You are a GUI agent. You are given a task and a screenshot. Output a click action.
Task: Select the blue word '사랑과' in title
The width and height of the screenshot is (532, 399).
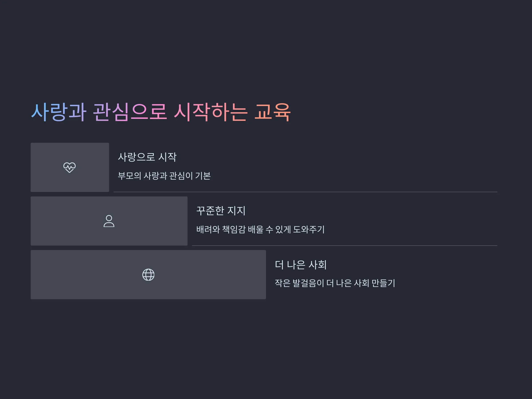pos(59,112)
